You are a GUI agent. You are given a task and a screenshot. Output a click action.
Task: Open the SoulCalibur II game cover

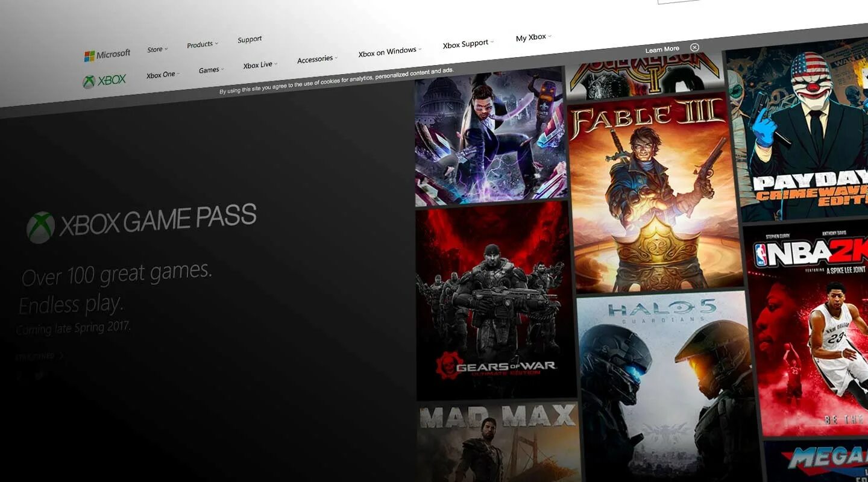pyautogui.click(x=644, y=75)
